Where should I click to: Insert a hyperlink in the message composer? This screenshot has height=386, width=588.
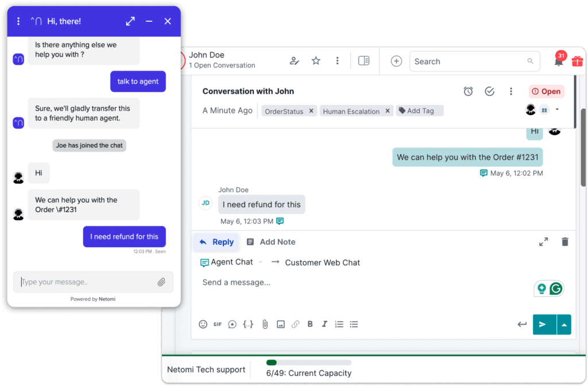point(295,324)
